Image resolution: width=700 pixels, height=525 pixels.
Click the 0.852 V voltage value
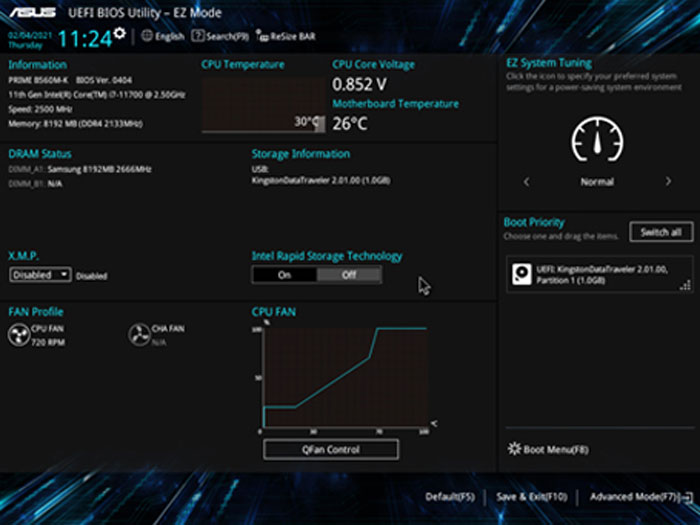pos(359,84)
